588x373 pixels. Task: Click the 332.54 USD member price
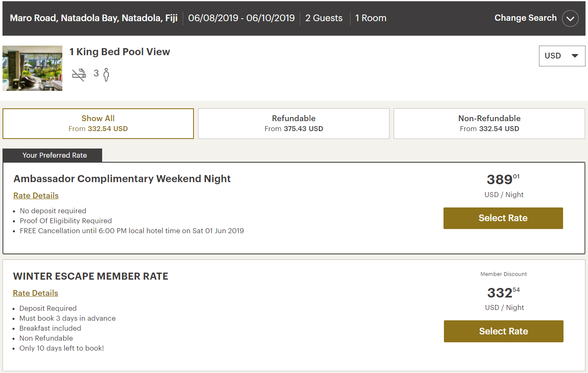click(x=503, y=293)
